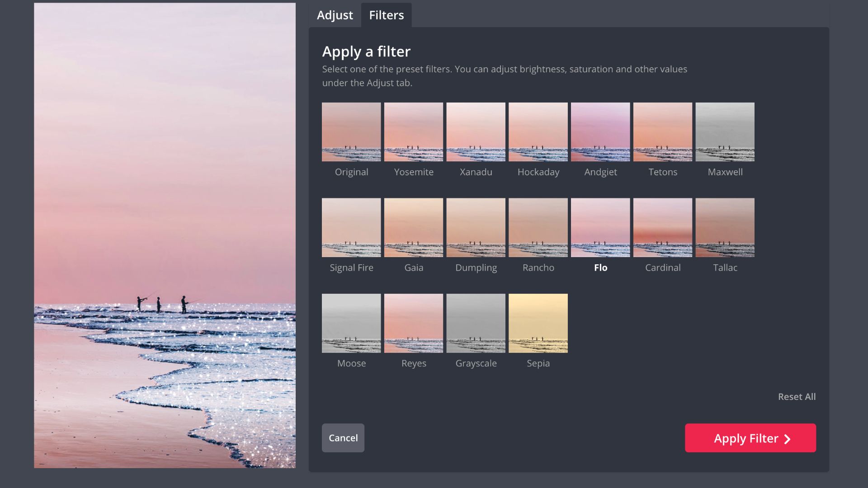Select the Tallac filter preview
868x488 pixels.
(725, 228)
